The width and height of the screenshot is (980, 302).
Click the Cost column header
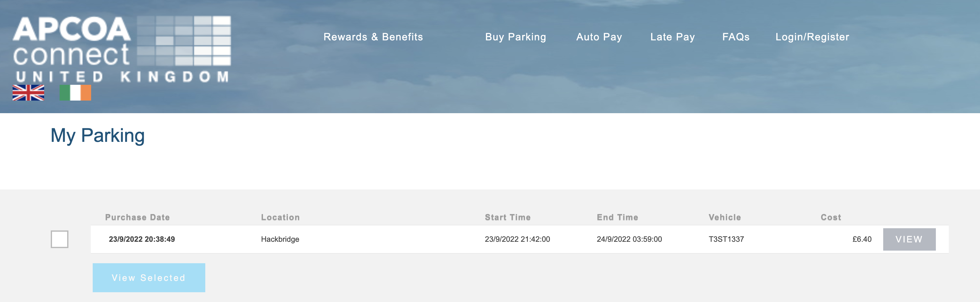(x=831, y=217)
